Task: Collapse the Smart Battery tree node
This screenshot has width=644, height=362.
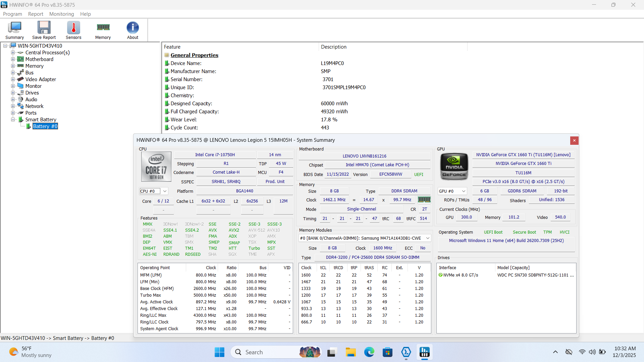Action: point(13,120)
